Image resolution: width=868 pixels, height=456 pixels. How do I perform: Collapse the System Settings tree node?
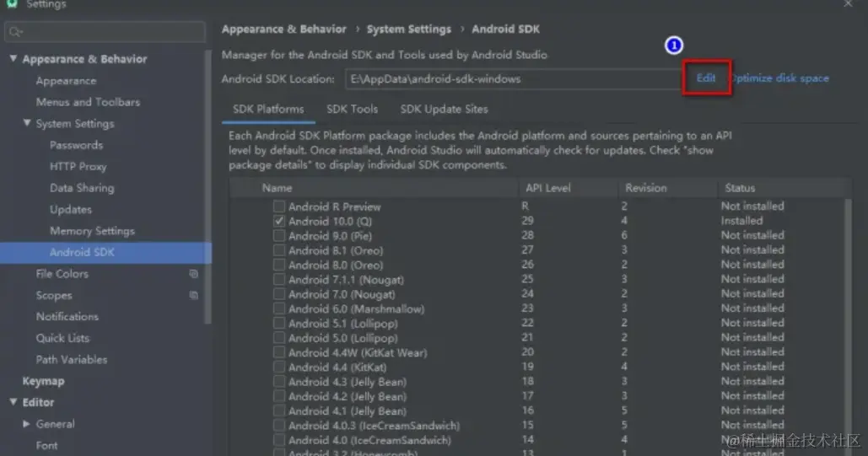tap(27, 124)
